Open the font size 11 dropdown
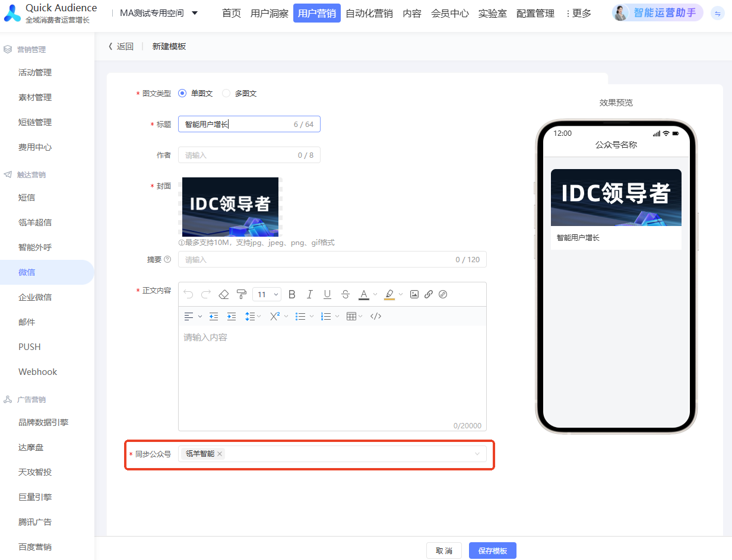Screen dimensions: 732x560 click(267, 294)
